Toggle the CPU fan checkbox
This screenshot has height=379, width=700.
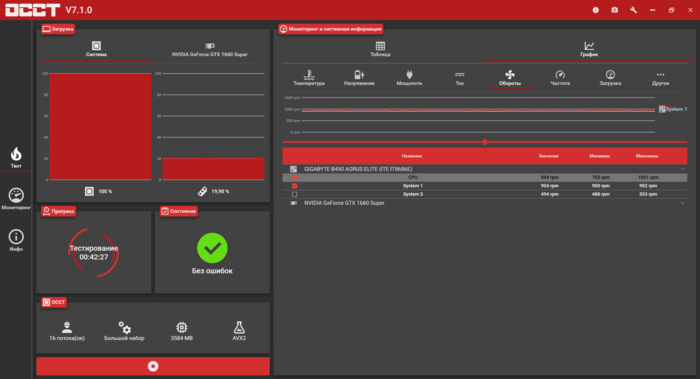point(294,178)
